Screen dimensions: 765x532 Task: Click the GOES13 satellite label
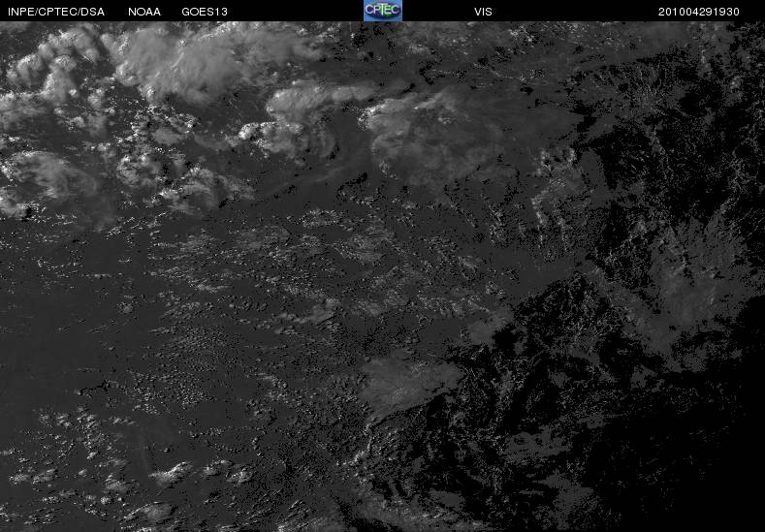[205, 12]
